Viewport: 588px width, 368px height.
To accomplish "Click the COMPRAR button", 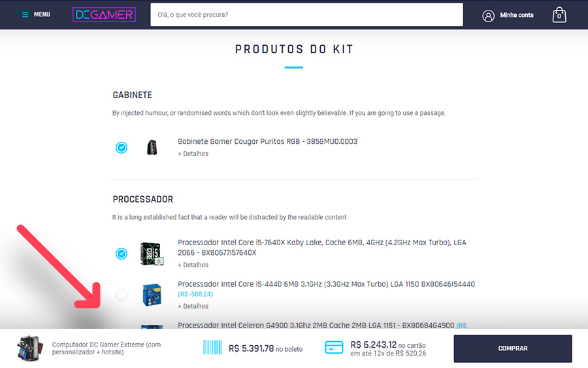I will [x=513, y=348].
